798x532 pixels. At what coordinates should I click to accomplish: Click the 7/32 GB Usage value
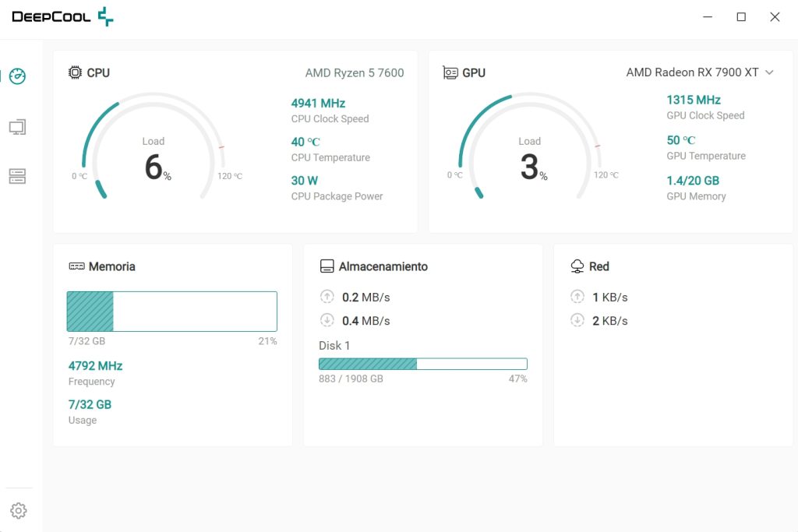click(90, 404)
